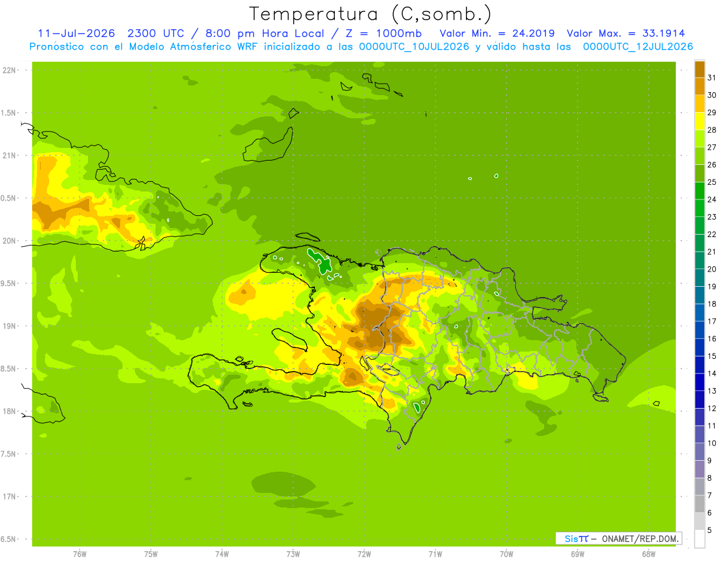Click the colorbar label '22'

(x=712, y=234)
